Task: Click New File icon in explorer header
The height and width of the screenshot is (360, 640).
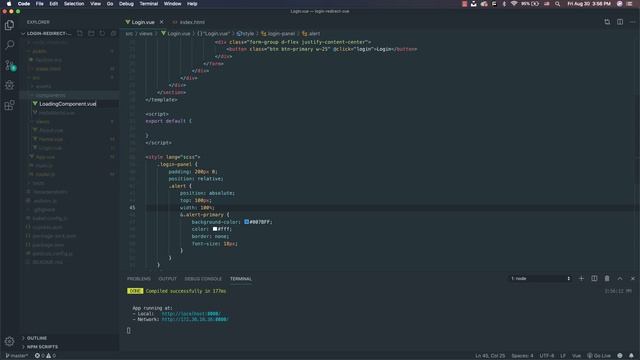Action: pyautogui.click(x=80, y=33)
